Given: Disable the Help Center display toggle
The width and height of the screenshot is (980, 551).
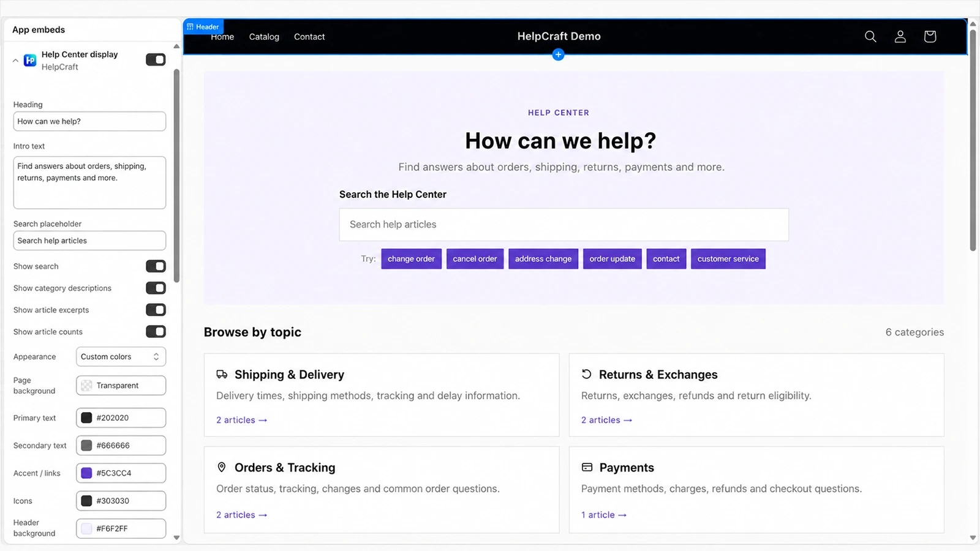Looking at the screenshot, I should 156,59.
